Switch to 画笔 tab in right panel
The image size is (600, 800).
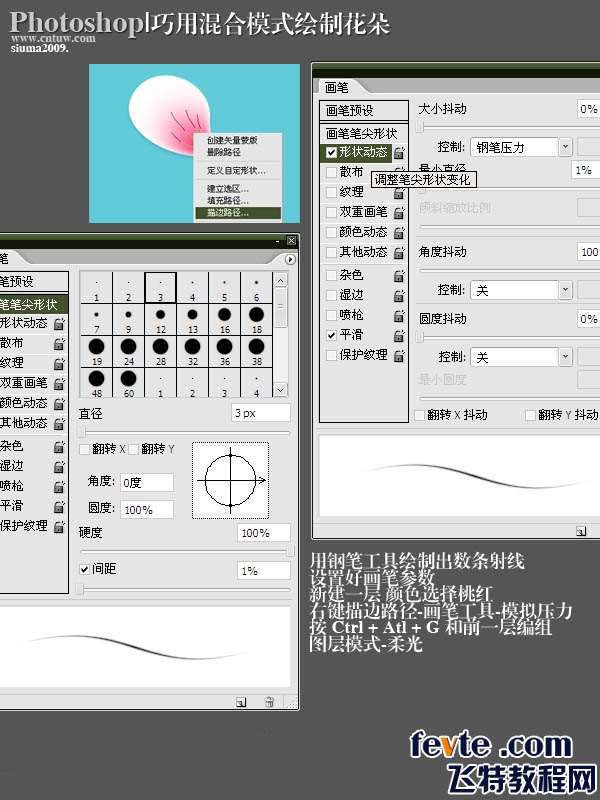(337, 88)
